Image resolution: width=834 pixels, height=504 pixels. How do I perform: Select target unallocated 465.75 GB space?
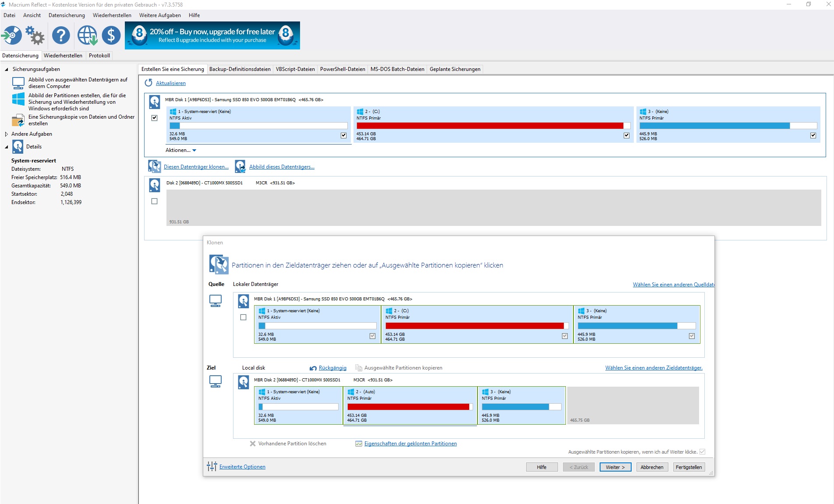click(633, 405)
